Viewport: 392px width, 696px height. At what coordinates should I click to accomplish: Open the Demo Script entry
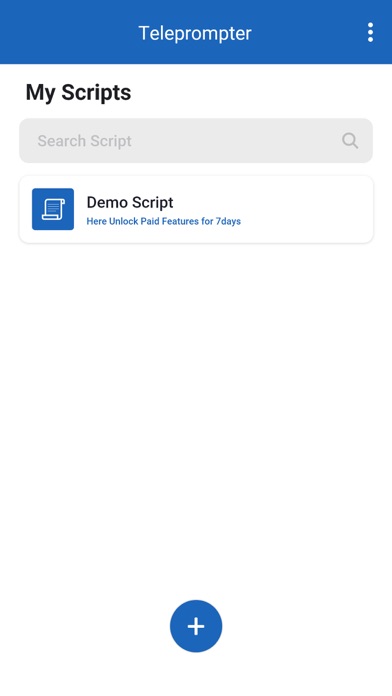click(x=196, y=209)
